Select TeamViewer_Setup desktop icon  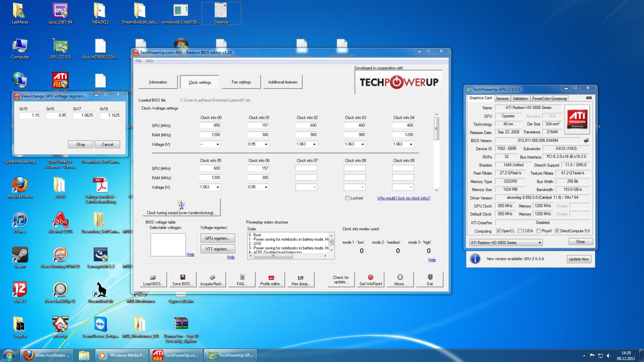pyautogui.click(x=101, y=327)
